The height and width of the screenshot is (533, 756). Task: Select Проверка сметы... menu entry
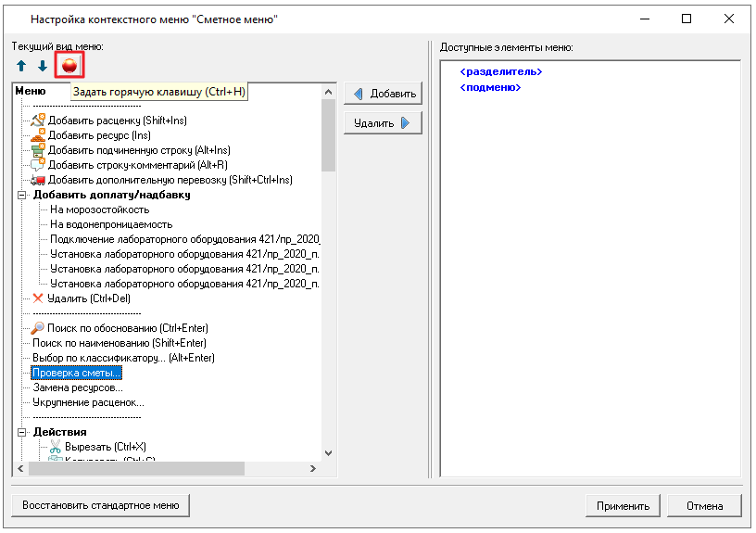coord(76,373)
